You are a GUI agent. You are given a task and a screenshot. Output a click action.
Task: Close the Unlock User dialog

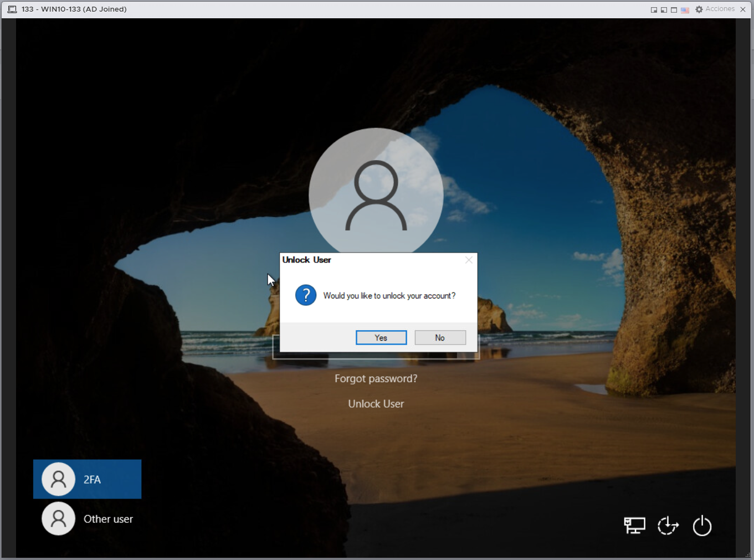click(x=469, y=260)
